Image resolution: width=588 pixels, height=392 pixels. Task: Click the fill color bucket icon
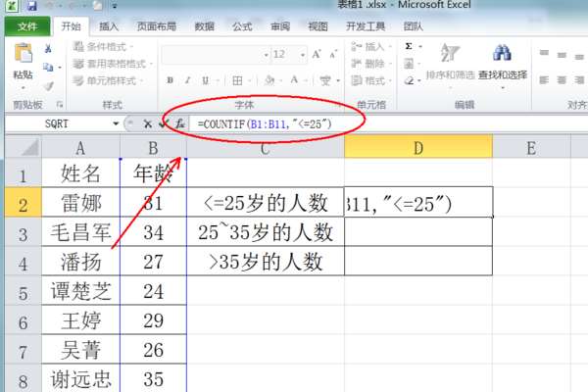(x=269, y=80)
